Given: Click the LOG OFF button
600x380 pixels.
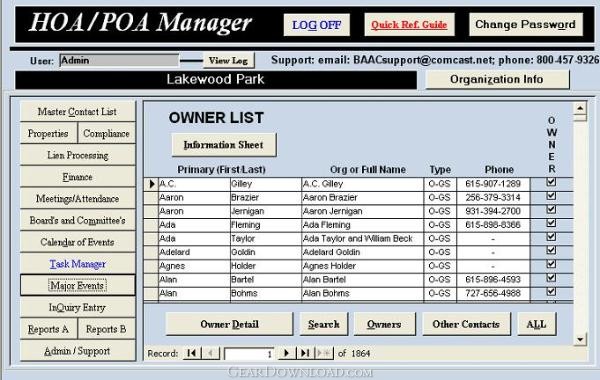Looking at the screenshot, I should click(x=316, y=25).
